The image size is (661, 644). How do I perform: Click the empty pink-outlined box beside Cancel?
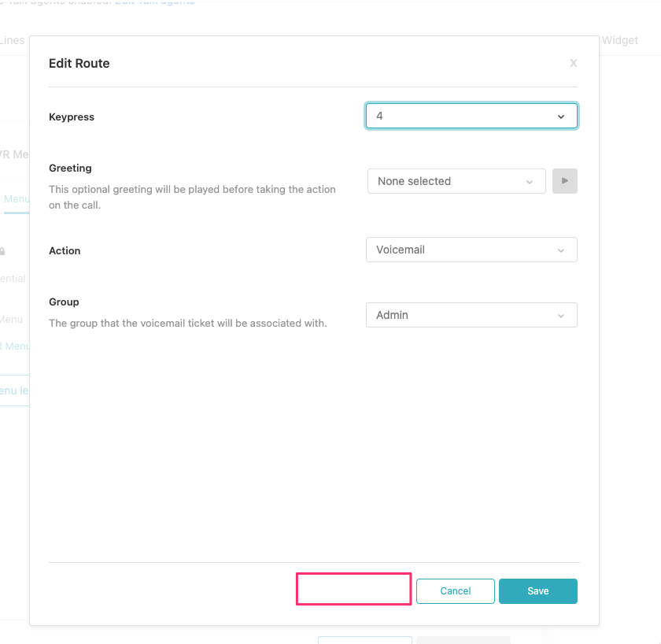click(353, 589)
